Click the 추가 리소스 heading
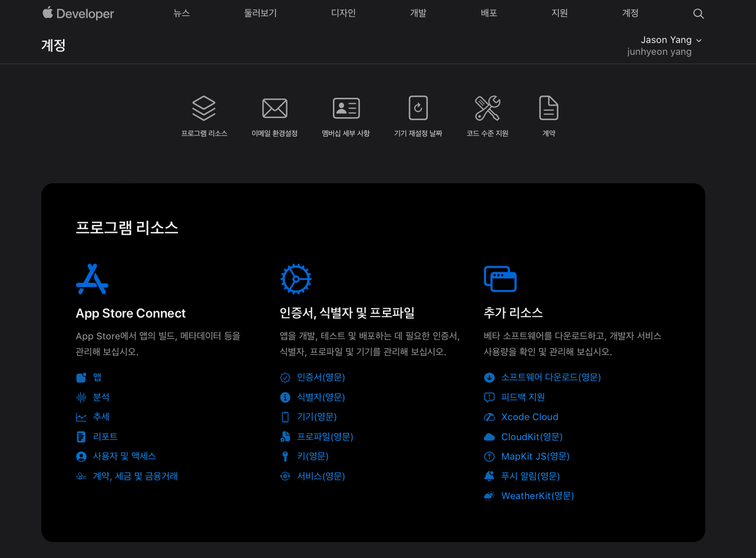 click(x=513, y=313)
